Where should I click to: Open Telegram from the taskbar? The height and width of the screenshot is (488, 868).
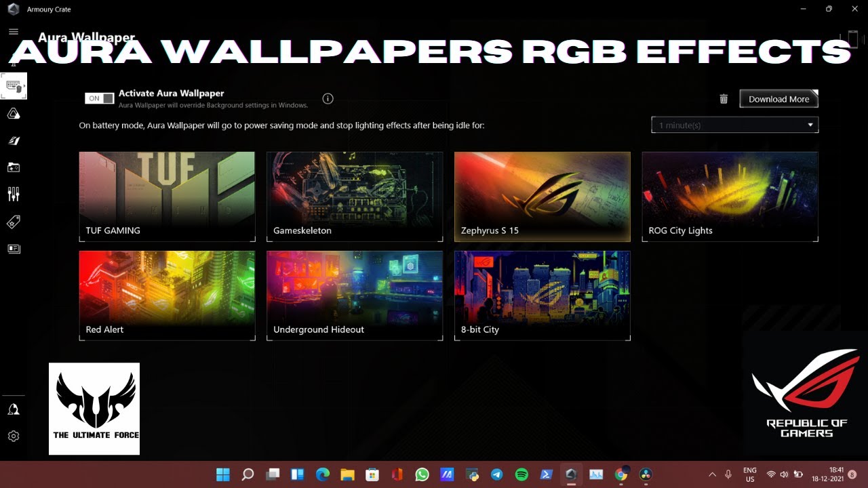[x=496, y=474]
